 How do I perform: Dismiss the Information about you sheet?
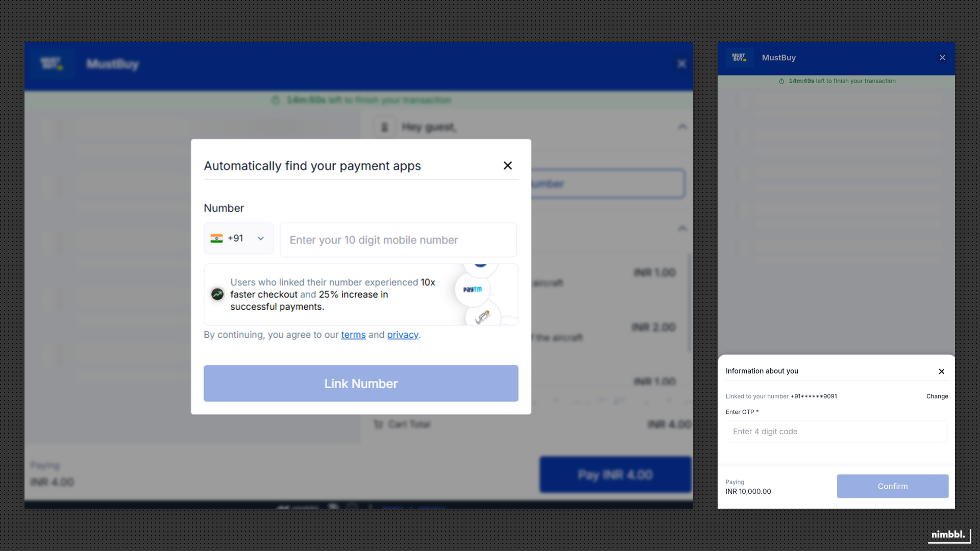pyautogui.click(x=942, y=371)
